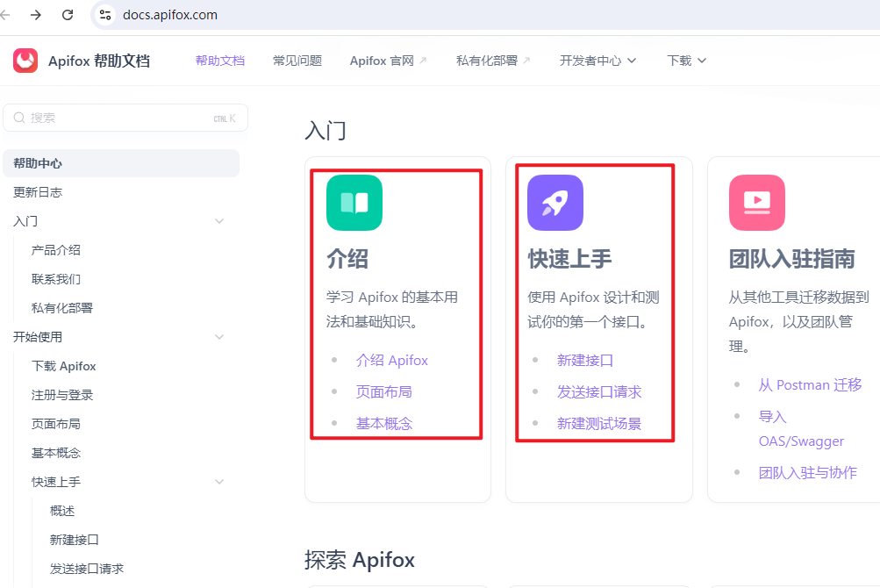
Task: Open the 下载 dropdown menu
Action: click(686, 61)
